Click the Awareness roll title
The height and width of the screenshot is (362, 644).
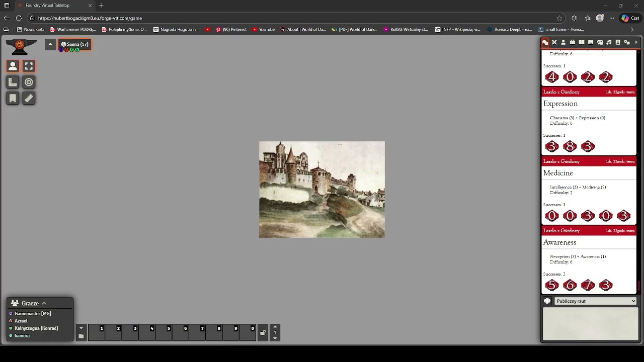point(559,242)
